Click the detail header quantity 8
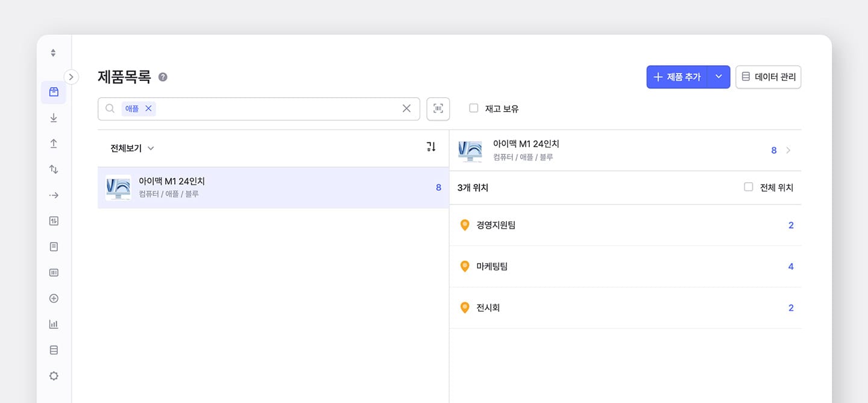868x403 pixels. 774,150
